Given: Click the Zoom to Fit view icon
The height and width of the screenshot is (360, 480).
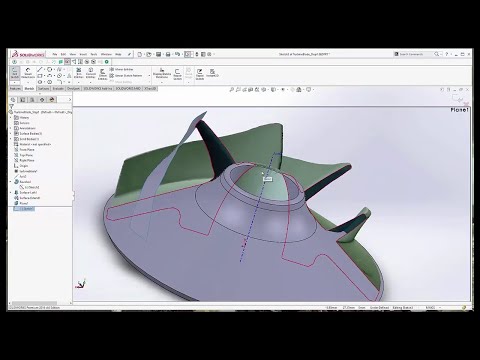Looking at the screenshot, I should (232, 89).
